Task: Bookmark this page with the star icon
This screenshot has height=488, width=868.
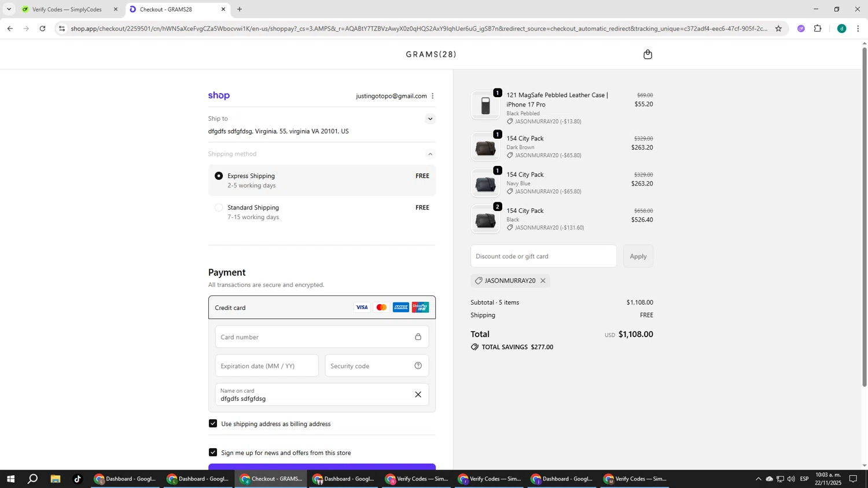Action: (778, 28)
